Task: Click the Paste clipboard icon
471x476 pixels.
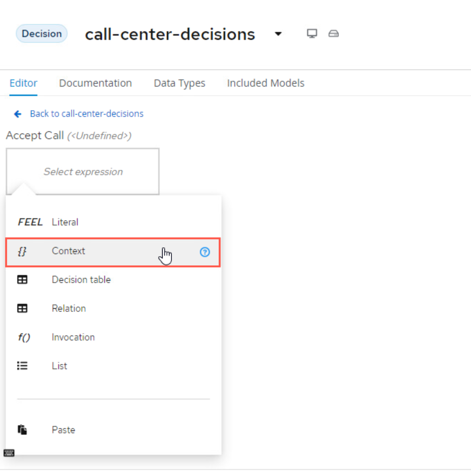Action: coord(22,430)
